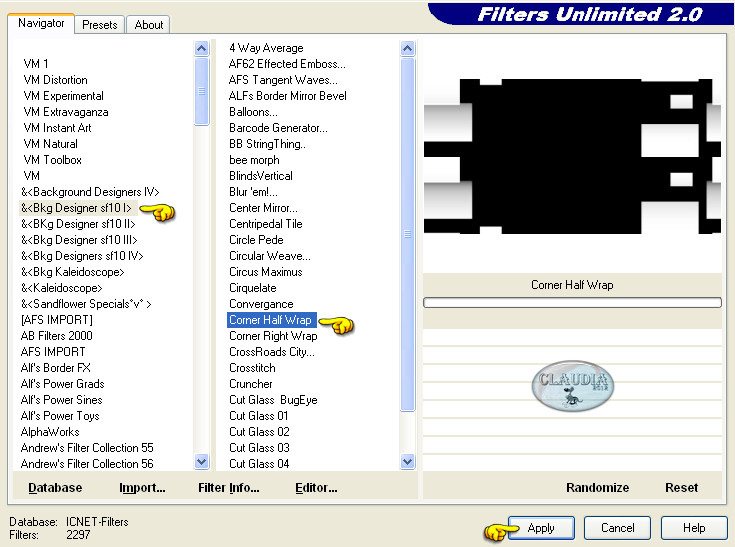
Task: Select the Navigator tab
Action: 41,23
